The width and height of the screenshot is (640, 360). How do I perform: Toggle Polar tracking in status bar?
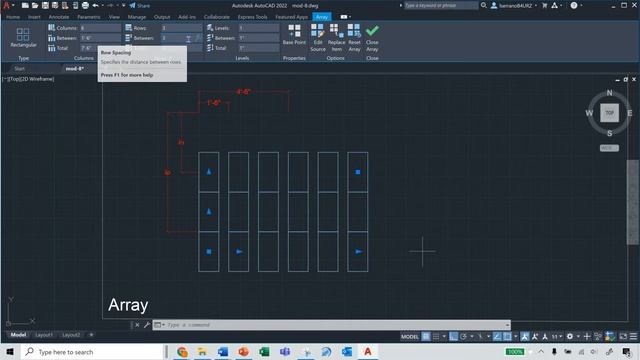[x=464, y=336]
